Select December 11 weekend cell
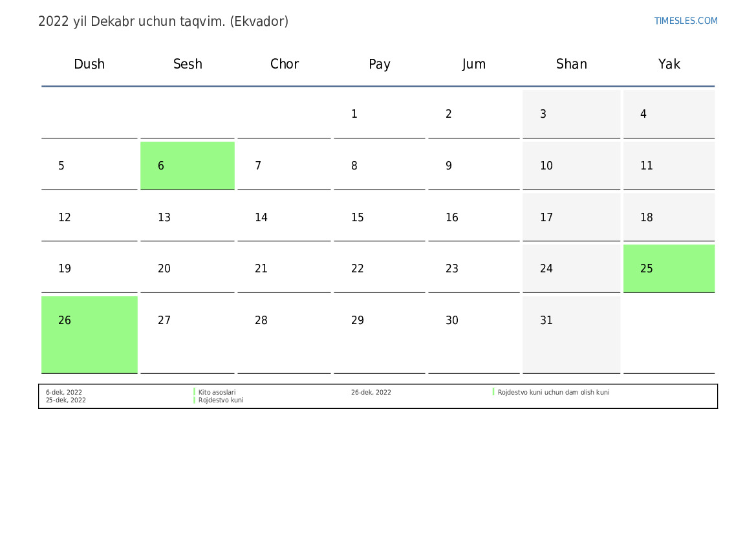 pyautogui.click(x=669, y=166)
